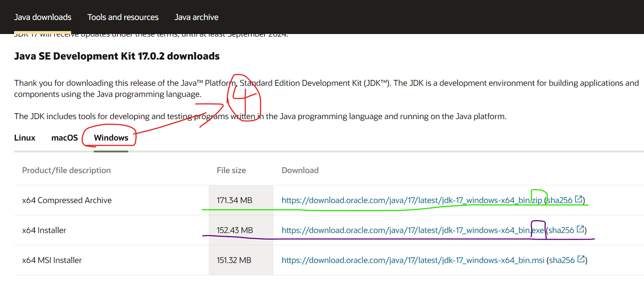This screenshot has height=283, width=644.
Task: Select the Windows tab
Action: [111, 138]
